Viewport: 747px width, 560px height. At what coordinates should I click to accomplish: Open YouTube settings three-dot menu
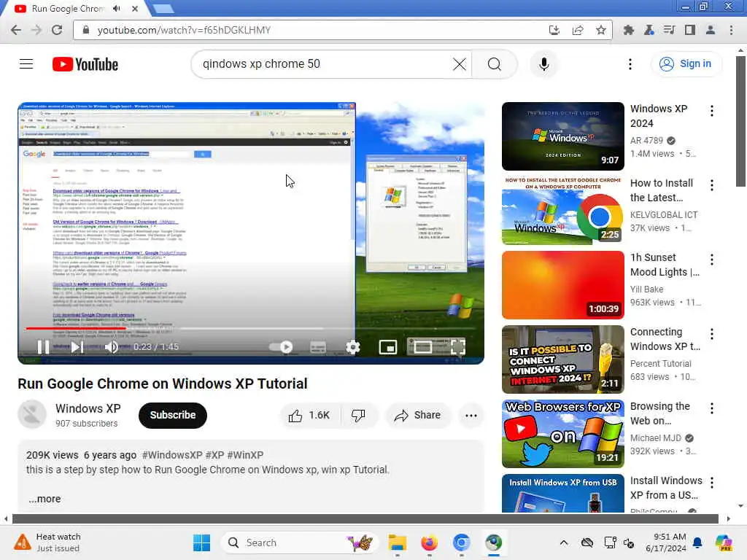[630, 64]
